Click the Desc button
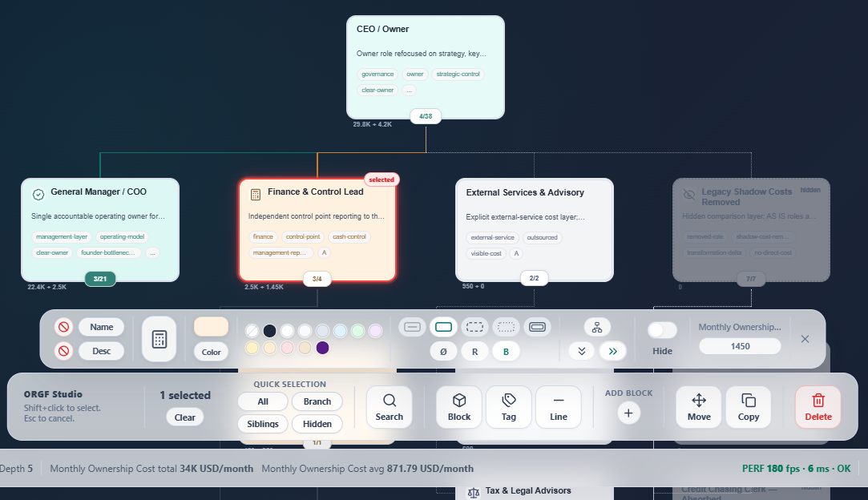The height and width of the screenshot is (500, 868). [x=101, y=351]
